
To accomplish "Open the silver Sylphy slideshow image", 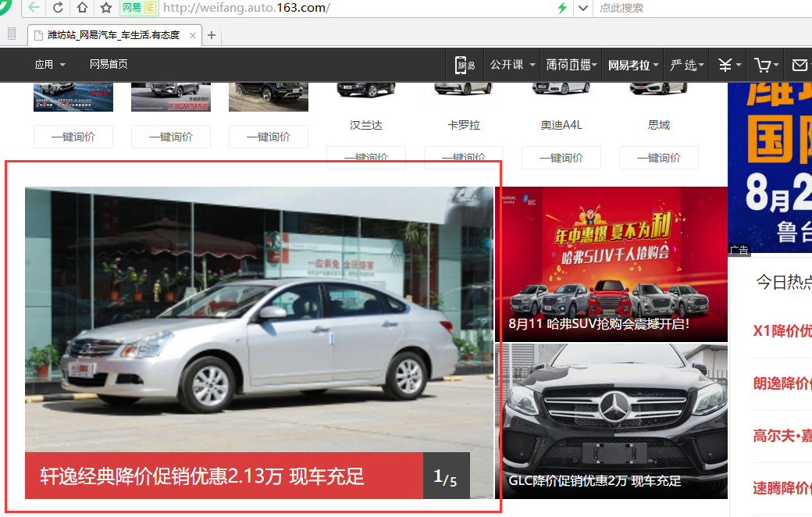I will click(259, 319).
